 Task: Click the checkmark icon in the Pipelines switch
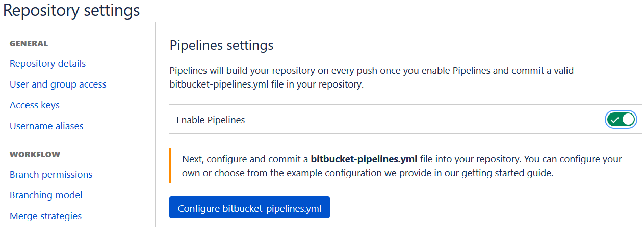pos(614,120)
